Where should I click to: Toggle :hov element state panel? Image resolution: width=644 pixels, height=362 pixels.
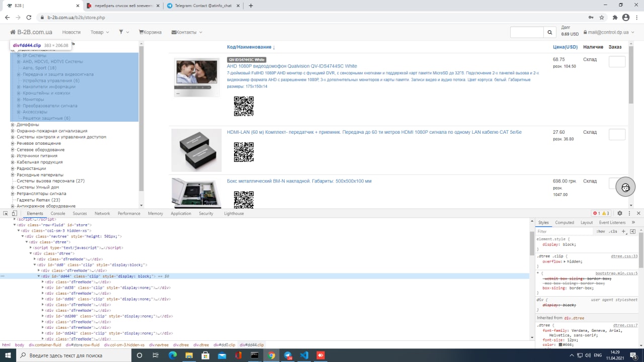tap(601, 231)
